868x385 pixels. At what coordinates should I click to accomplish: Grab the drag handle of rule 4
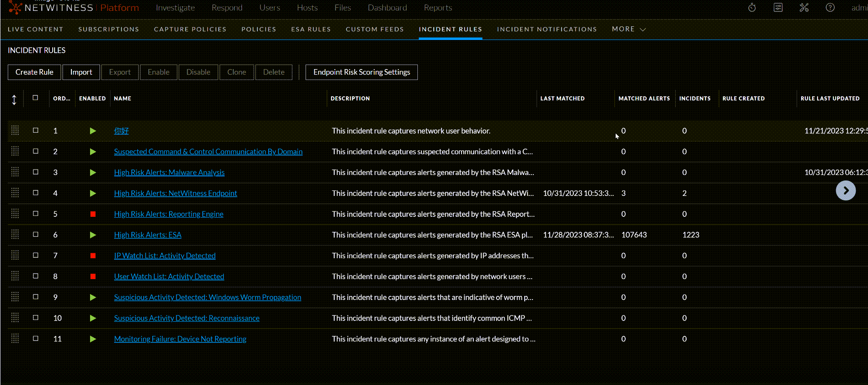point(15,193)
